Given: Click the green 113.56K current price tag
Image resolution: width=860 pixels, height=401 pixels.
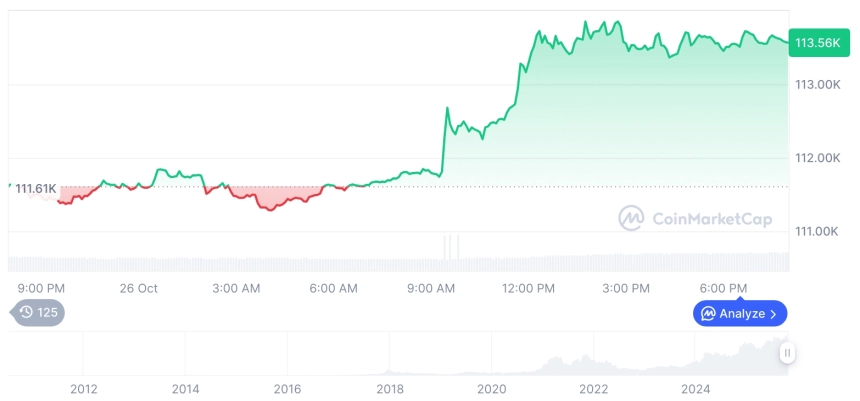Looking at the screenshot, I should (816, 42).
